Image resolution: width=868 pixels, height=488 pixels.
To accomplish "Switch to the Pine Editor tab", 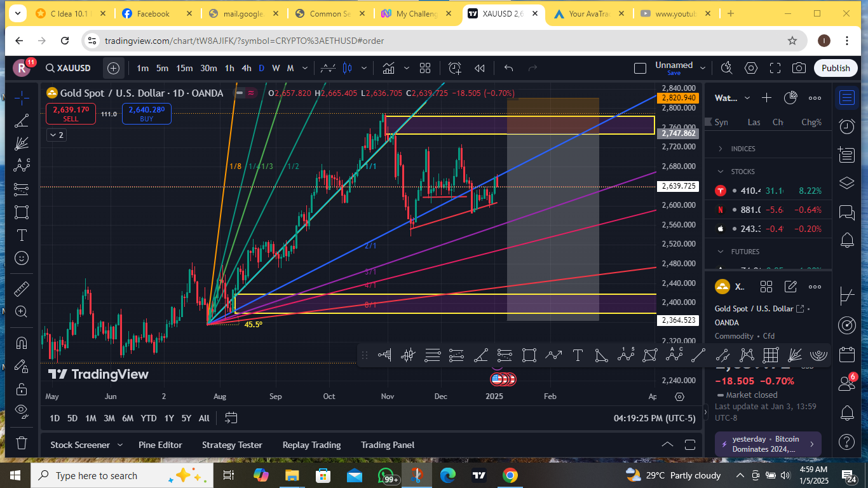I will pos(160,445).
